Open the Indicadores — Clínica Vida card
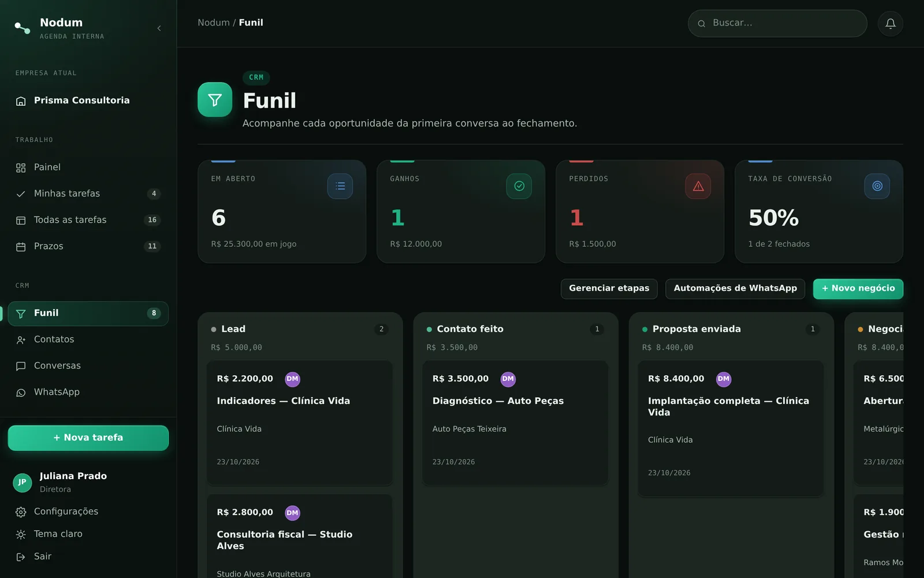Viewport: 924px width, 578px height. pyautogui.click(x=300, y=423)
